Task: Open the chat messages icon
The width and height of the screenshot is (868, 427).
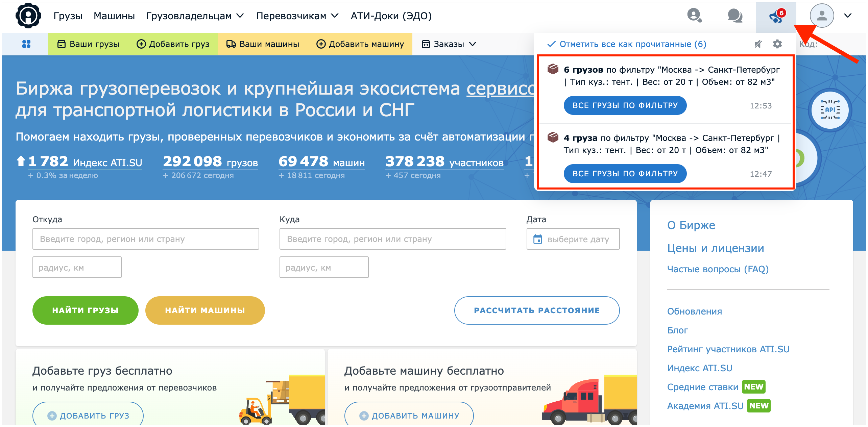Action: pyautogui.click(x=735, y=16)
